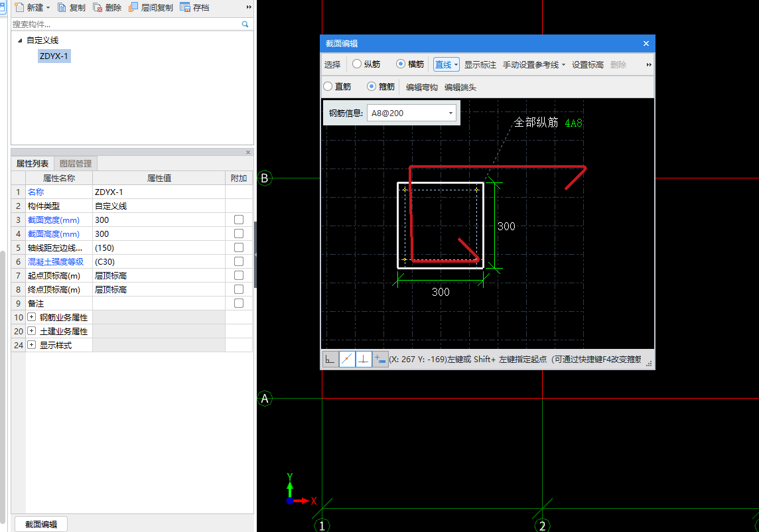Viewport: 759px width, 532px height.
Task: Toggle the perpendicular snap icon
Action: [364, 359]
